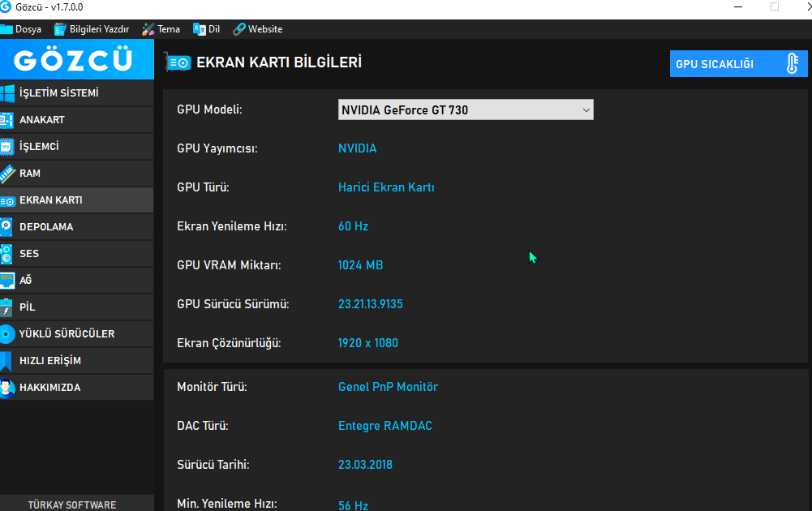This screenshot has height=511, width=812.
Task: Minimize the Gözcü window
Action: 738,6
